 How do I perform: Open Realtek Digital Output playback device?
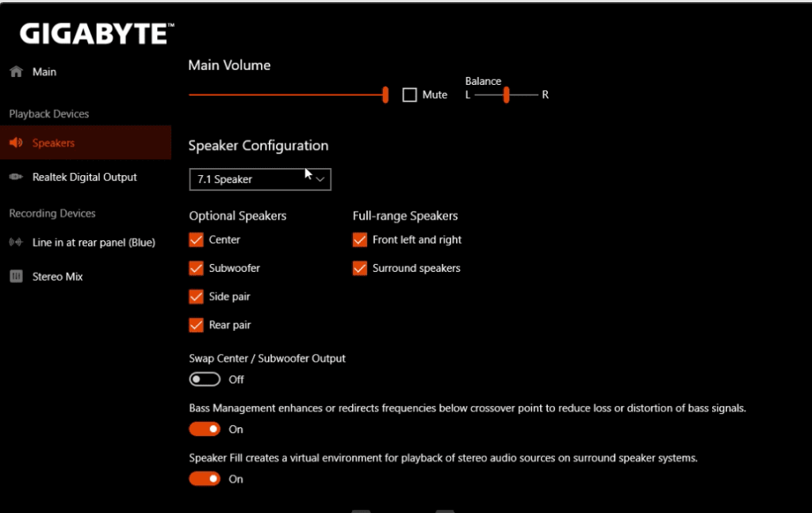pyautogui.click(x=86, y=177)
